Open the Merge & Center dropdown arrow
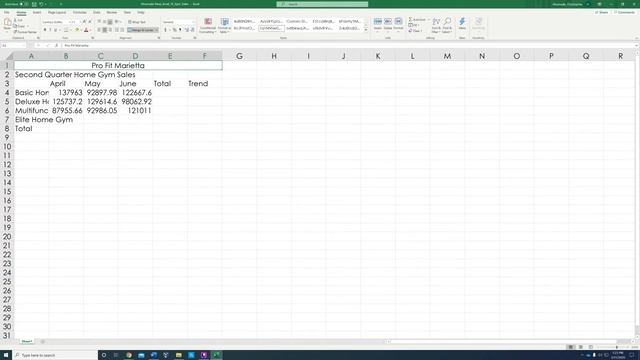640x360 pixels. 157,30
